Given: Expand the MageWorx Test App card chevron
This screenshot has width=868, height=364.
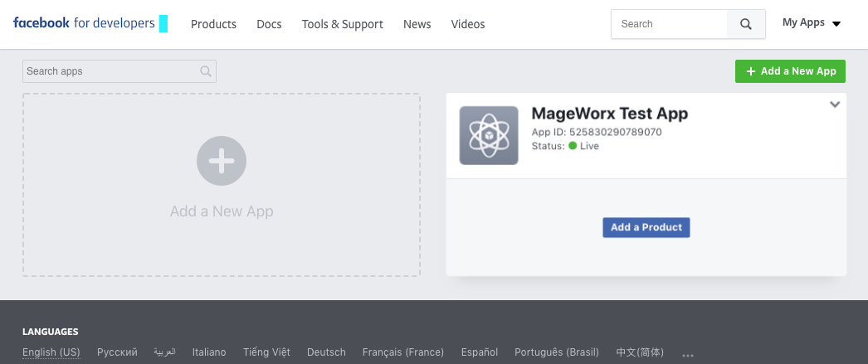Looking at the screenshot, I should [x=835, y=104].
